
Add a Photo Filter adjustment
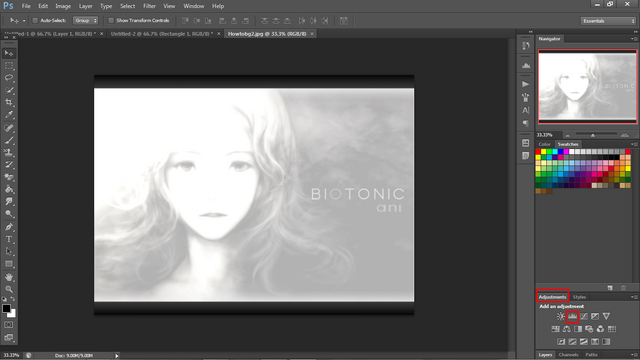[589, 329]
